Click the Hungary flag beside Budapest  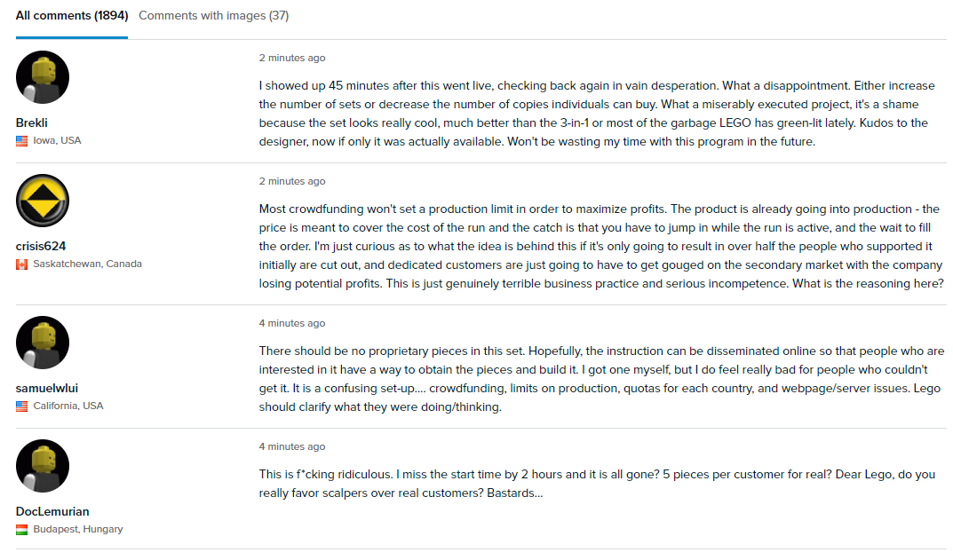[22, 530]
